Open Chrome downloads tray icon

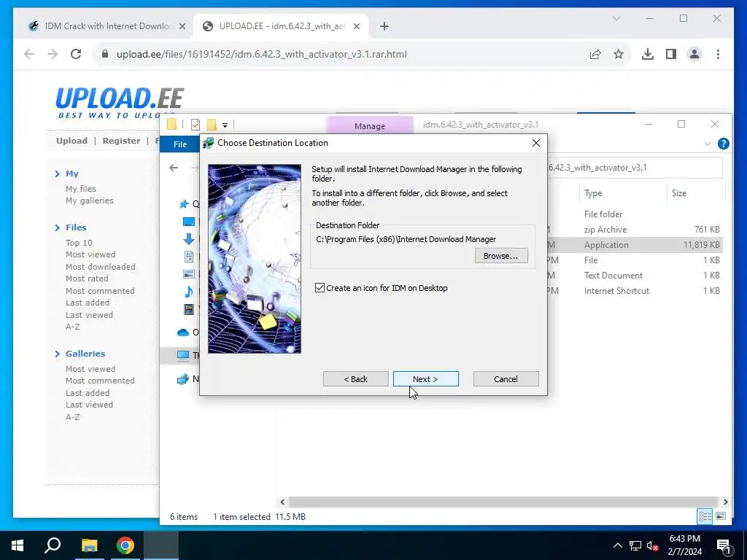[x=648, y=54]
